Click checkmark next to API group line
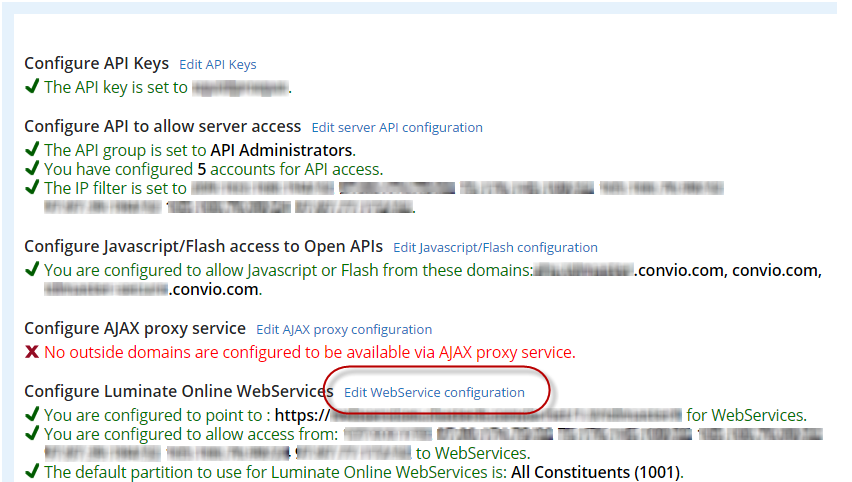This screenshot has height=482, width=852. pos(32,150)
